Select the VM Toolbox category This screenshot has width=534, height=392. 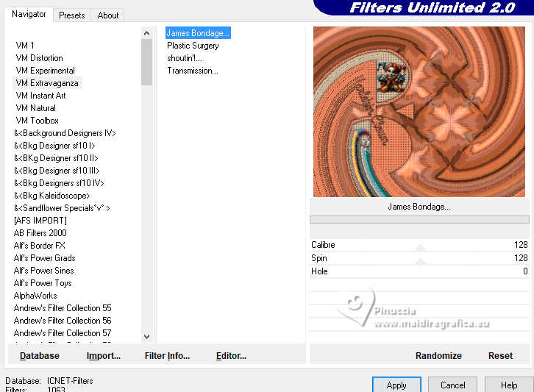37,121
